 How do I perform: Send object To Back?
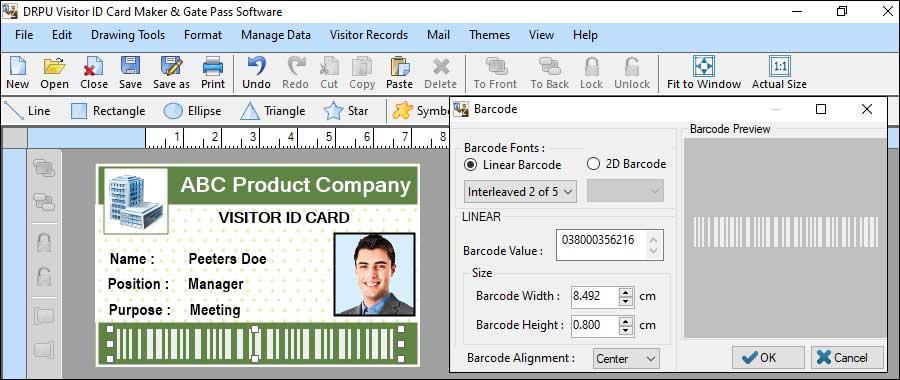click(x=549, y=72)
